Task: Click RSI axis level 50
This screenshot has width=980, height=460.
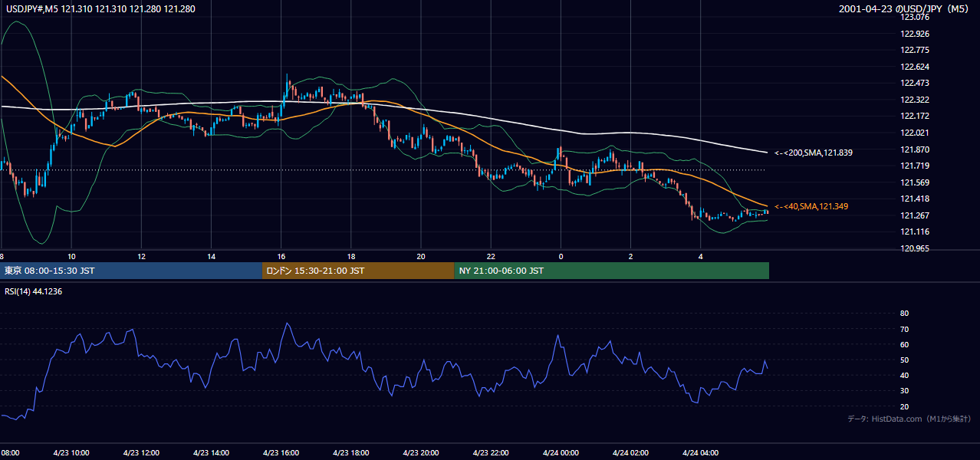Action: tap(904, 360)
